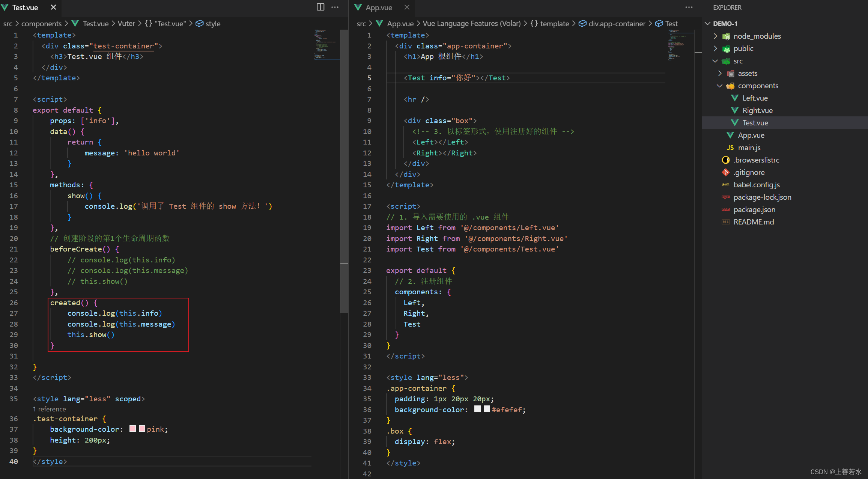Open Right.vue from the explorer
The image size is (868, 479).
(757, 110)
